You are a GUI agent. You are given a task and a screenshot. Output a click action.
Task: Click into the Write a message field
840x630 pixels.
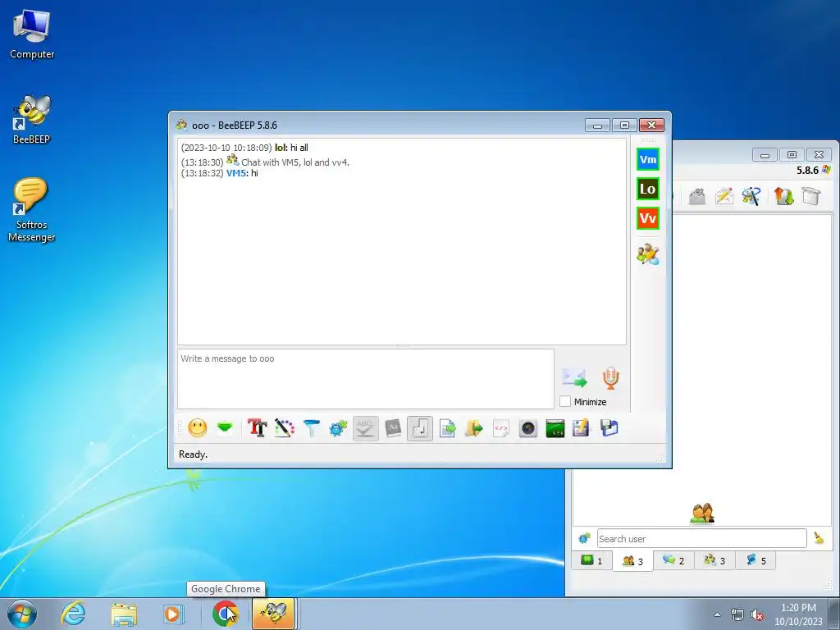pyautogui.click(x=365, y=379)
